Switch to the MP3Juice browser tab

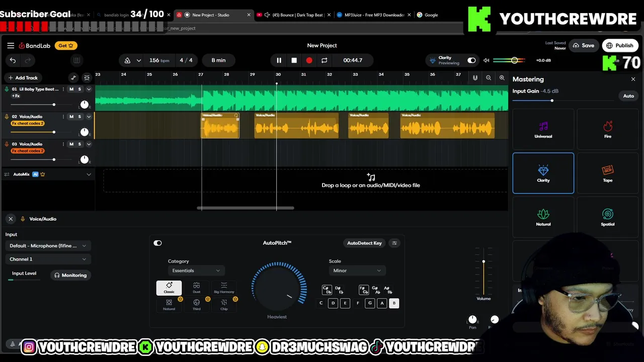click(373, 15)
